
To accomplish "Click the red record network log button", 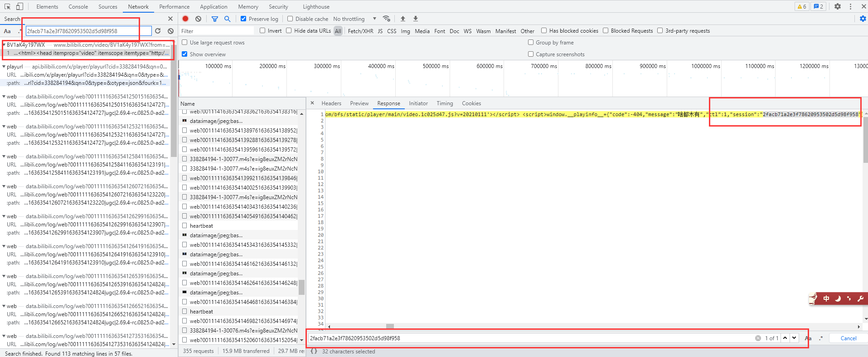I will click(185, 19).
